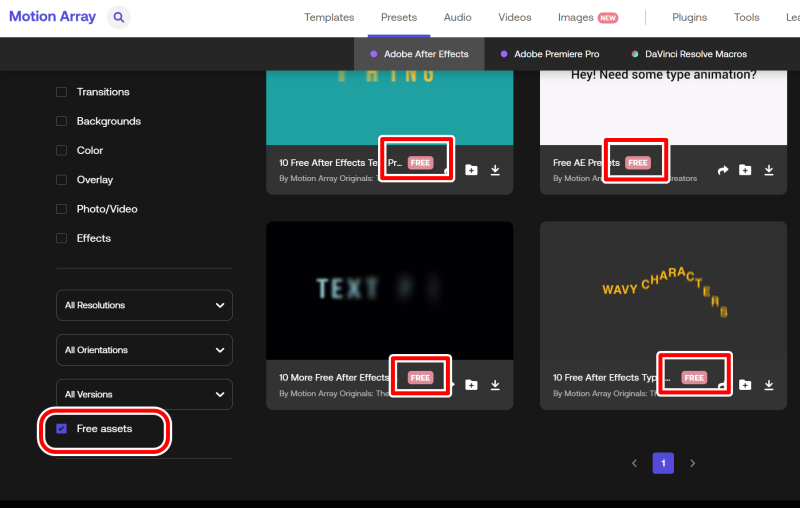Expand the All Resolutions dropdown
The image size is (800, 508).
(x=144, y=305)
